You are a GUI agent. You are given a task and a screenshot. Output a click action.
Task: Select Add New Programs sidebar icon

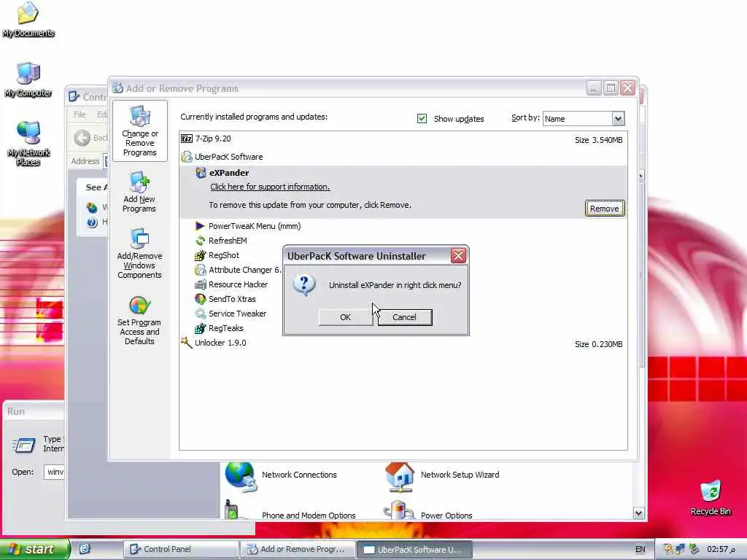[139, 192]
